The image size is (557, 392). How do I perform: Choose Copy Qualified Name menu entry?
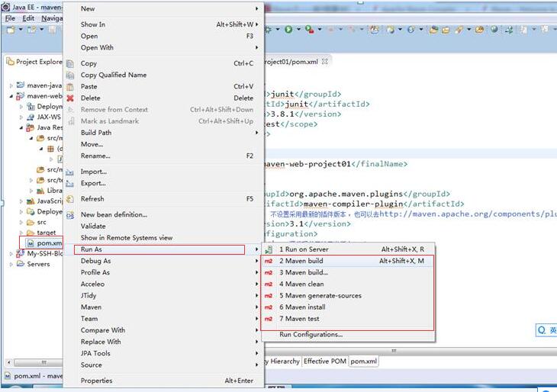[164, 75]
